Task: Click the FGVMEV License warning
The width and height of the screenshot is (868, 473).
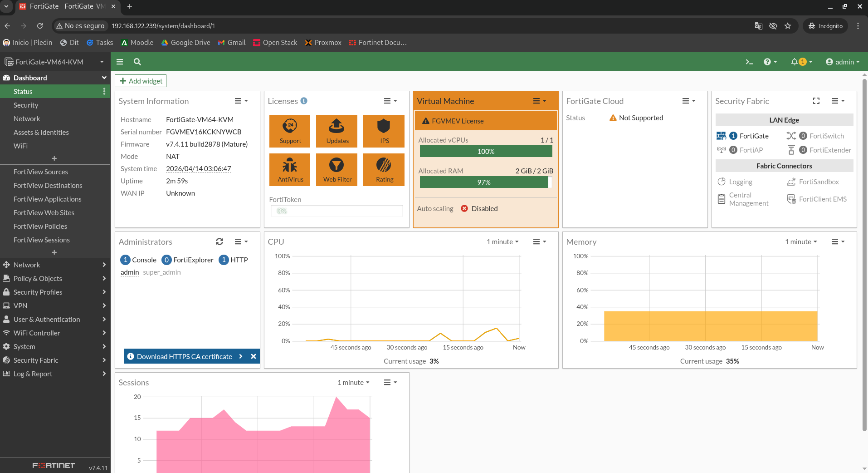Action: 485,121
